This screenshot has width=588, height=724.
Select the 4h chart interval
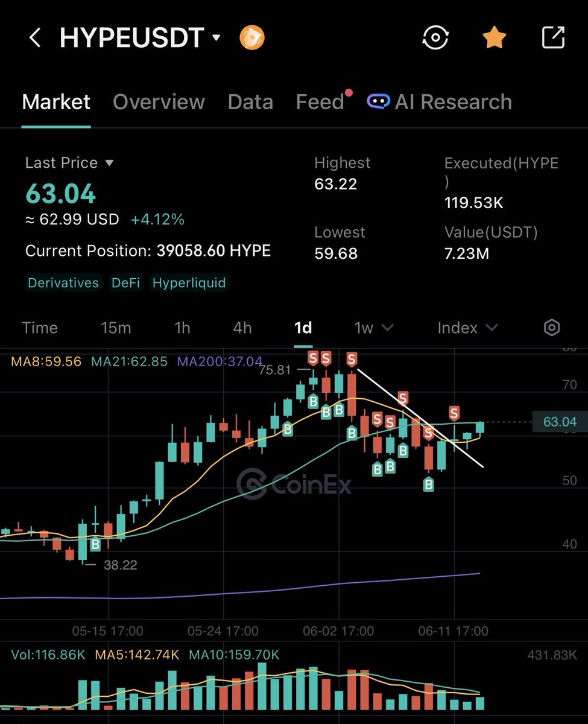[242, 328]
